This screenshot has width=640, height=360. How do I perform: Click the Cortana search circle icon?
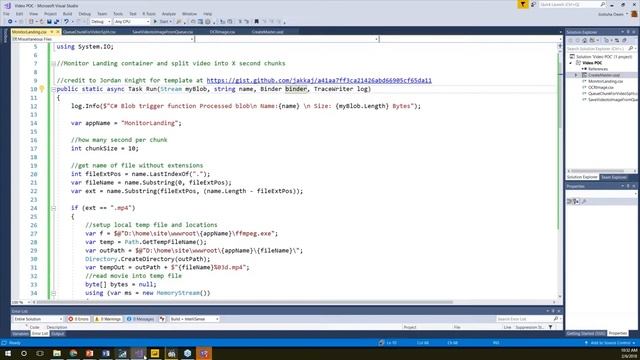(x=24, y=353)
